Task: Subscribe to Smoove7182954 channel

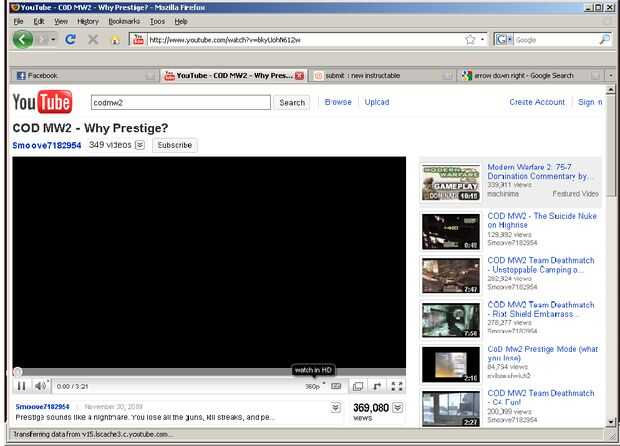Action: (174, 145)
